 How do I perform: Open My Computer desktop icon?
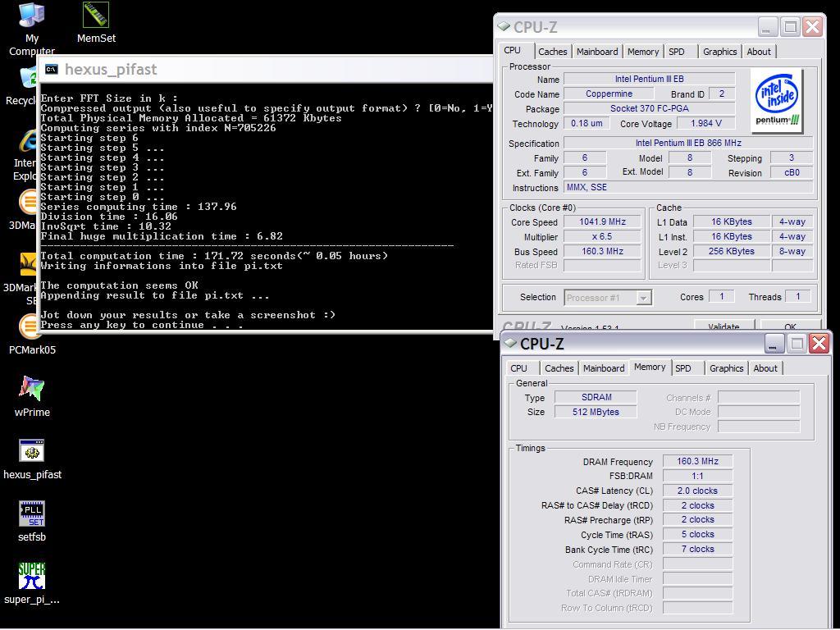(x=32, y=15)
